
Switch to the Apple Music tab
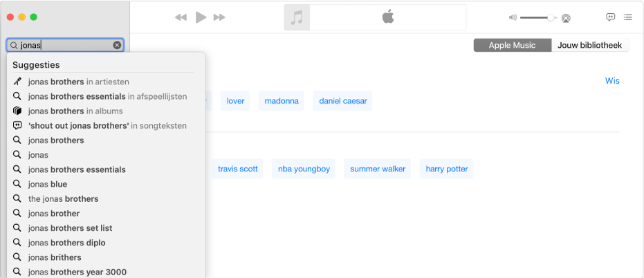pyautogui.click(x=512, y=45)
